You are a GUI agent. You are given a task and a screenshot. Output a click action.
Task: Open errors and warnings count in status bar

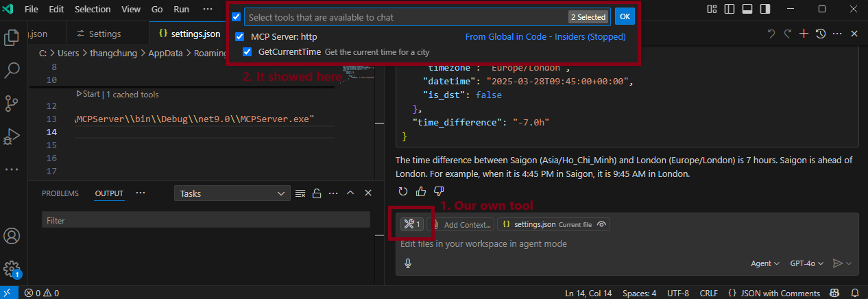point(42,293)
